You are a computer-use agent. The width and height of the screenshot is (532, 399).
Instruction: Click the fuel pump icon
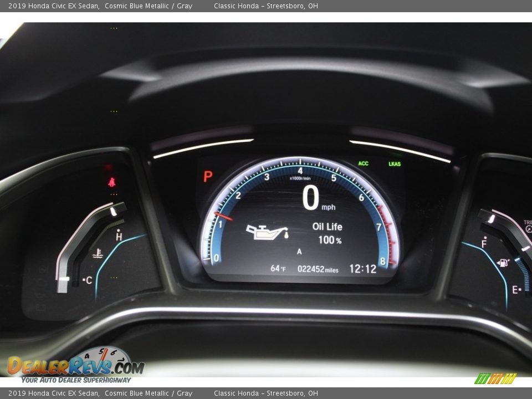[503, 263]
